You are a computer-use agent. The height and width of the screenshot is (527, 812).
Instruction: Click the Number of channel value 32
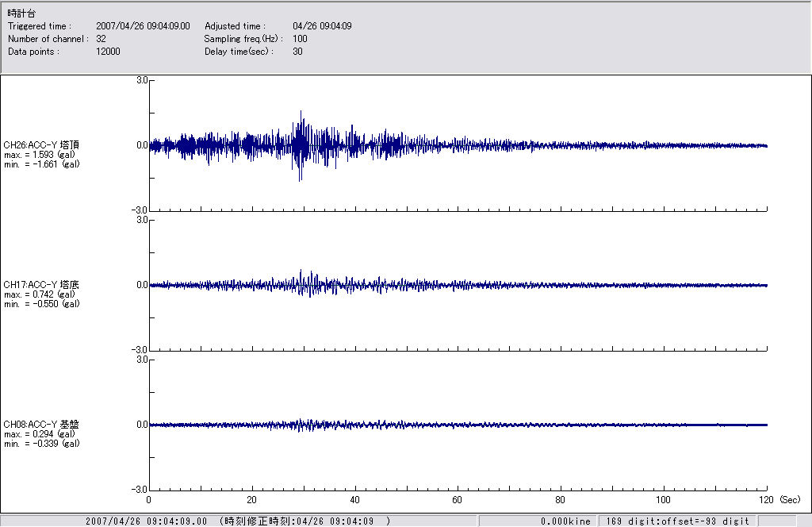coord(101,39)
